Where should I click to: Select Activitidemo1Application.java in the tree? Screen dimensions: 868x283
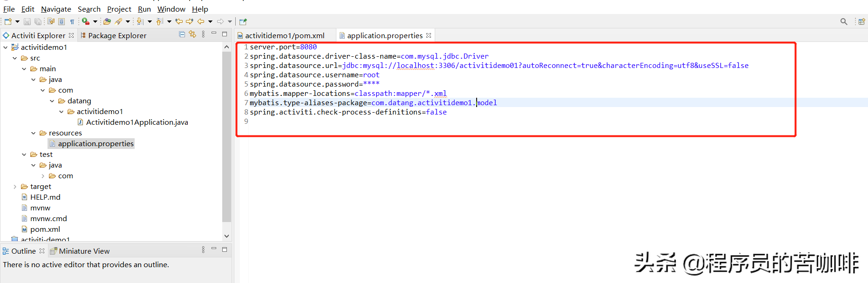(137, 122)
